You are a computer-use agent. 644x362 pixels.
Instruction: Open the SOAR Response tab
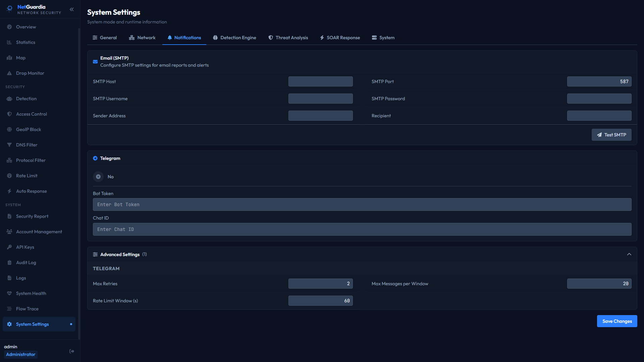tap(340, 38)
